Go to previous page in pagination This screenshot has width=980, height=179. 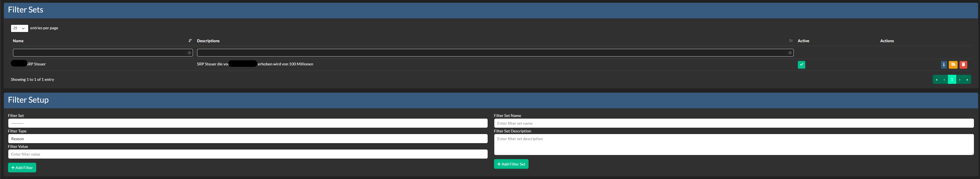944,80
